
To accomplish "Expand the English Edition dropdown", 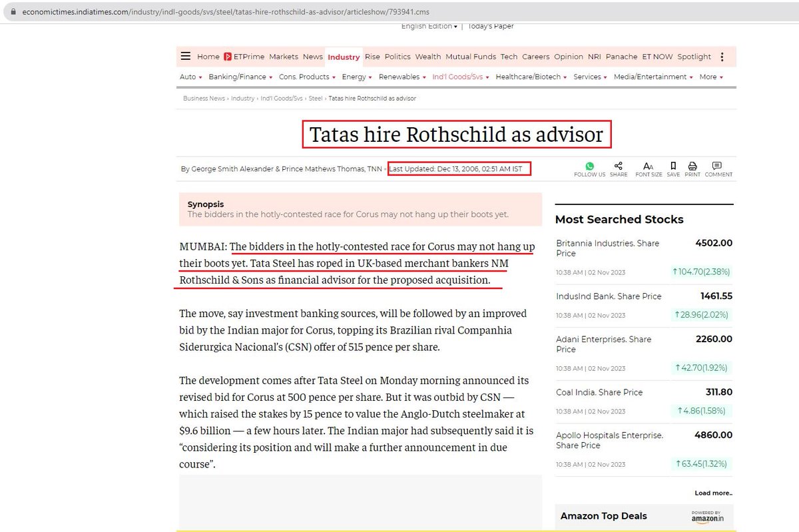I will 429,27.
